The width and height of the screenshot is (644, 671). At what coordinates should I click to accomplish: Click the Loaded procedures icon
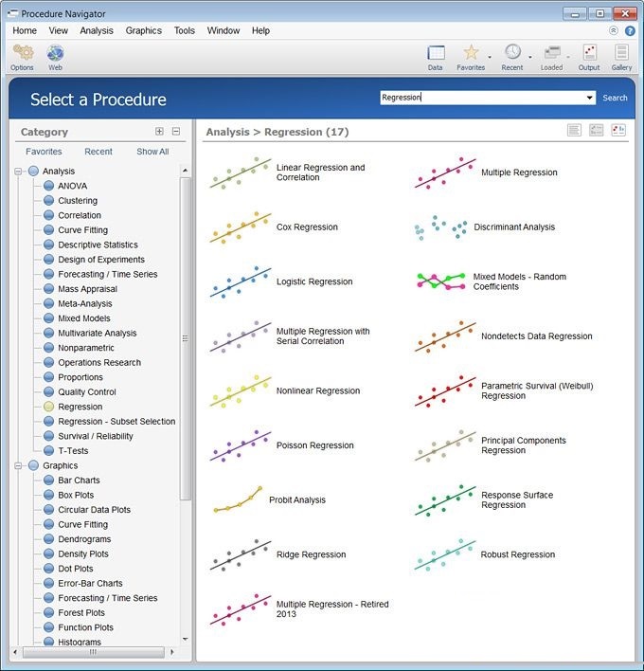(552, 53)
